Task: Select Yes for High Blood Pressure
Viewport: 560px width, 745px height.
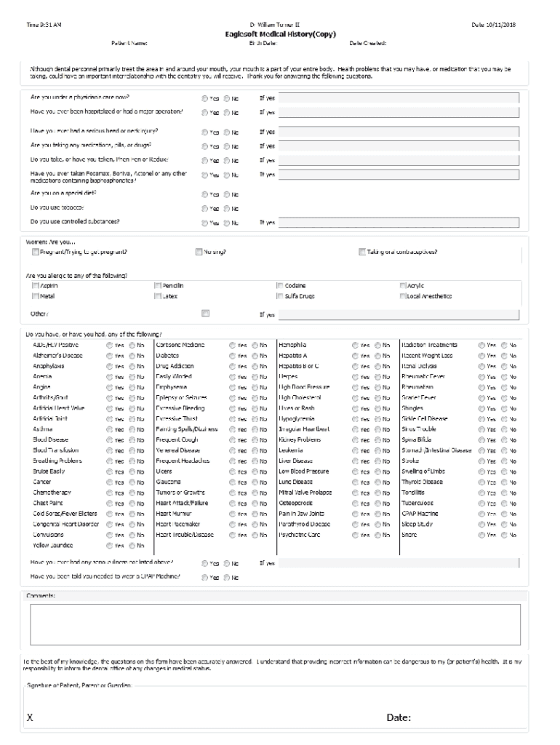Action: (x=355, y=387)
